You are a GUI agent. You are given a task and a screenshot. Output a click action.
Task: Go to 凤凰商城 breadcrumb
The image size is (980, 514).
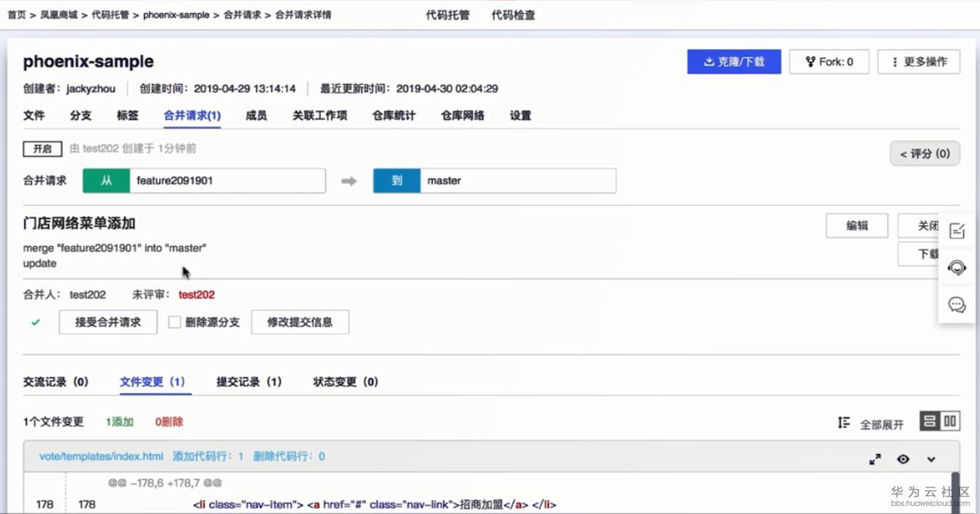click(59, 15)
